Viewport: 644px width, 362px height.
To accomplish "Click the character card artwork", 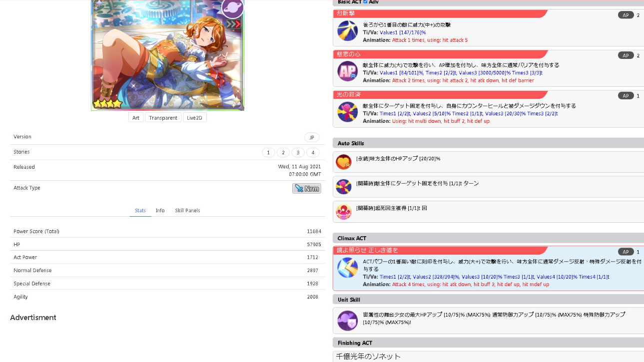I will [x=167, y=55].
